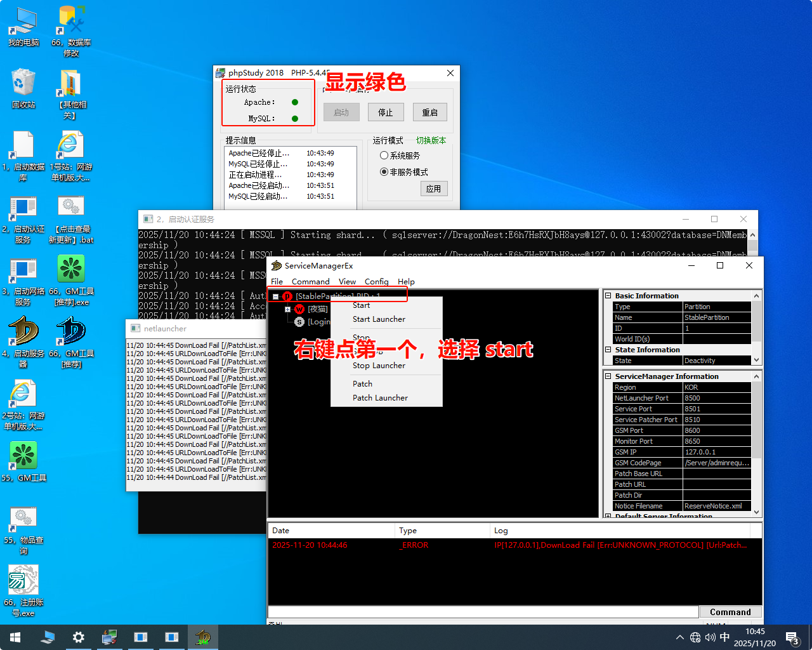812x650 pixels.
Task: Collapse the ServiceManager Information section
Action: point(608,376)
